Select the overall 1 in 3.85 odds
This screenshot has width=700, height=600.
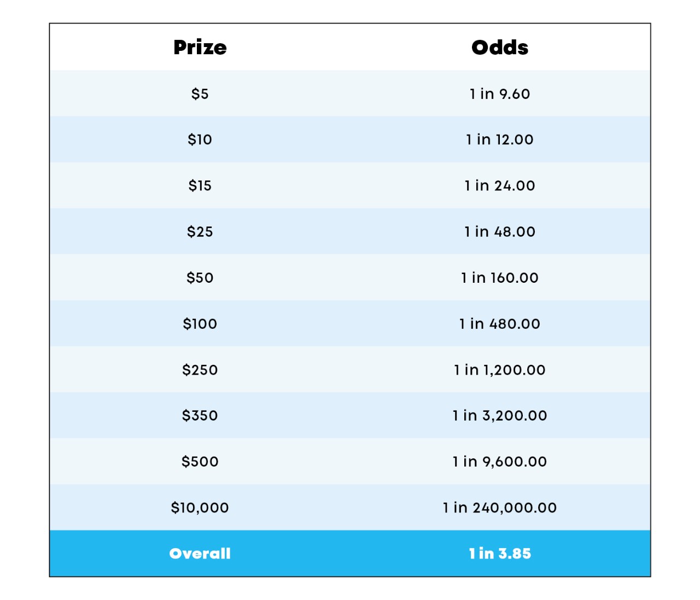coord(500,554)
